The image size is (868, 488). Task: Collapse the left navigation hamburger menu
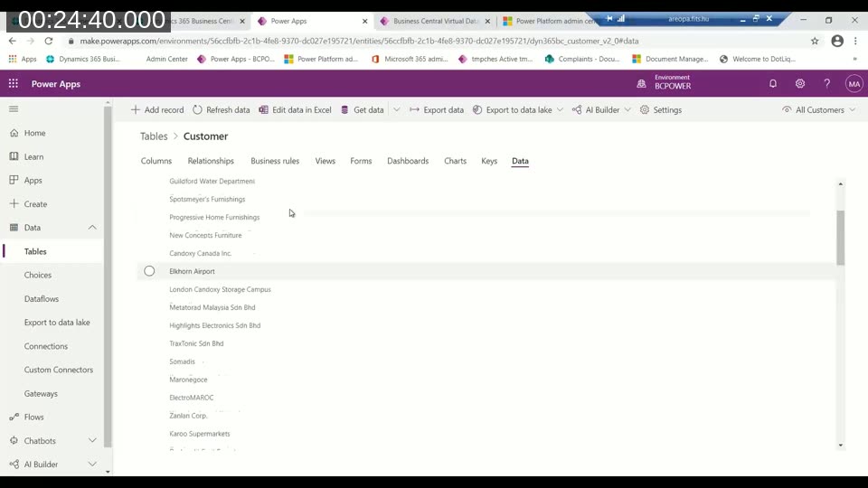14,109
